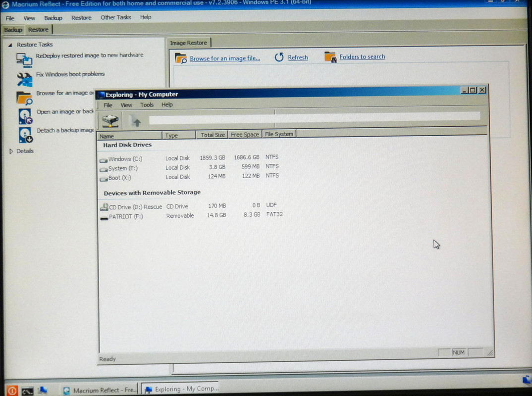Click the red power icon in the taskbar
This screenshot has width=532, height=396.
(x=12, y=391)
